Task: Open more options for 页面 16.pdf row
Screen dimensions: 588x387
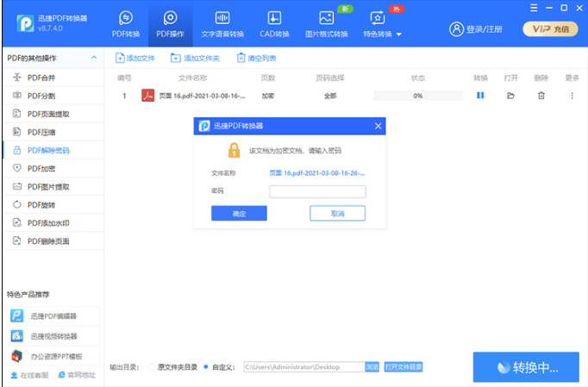Action: tap(572, 96)
